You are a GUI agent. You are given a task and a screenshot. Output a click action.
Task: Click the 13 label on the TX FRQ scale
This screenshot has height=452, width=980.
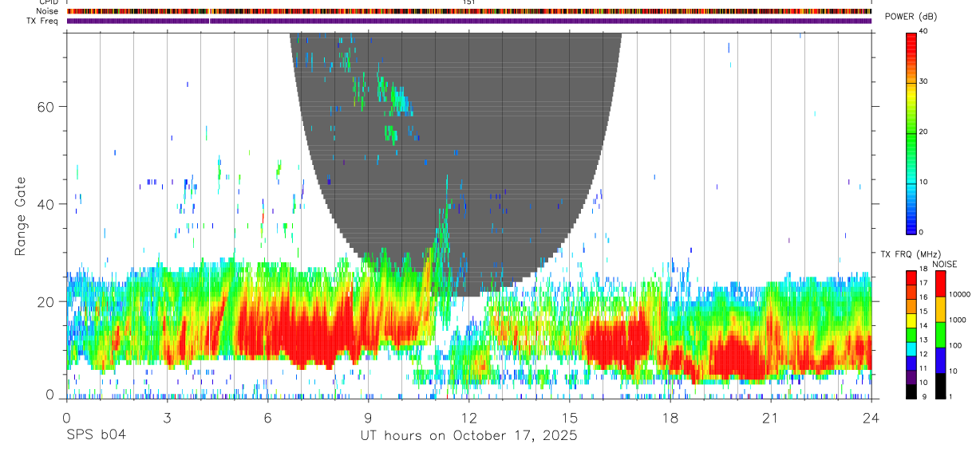pyautogui.click(x=923, y=340)
